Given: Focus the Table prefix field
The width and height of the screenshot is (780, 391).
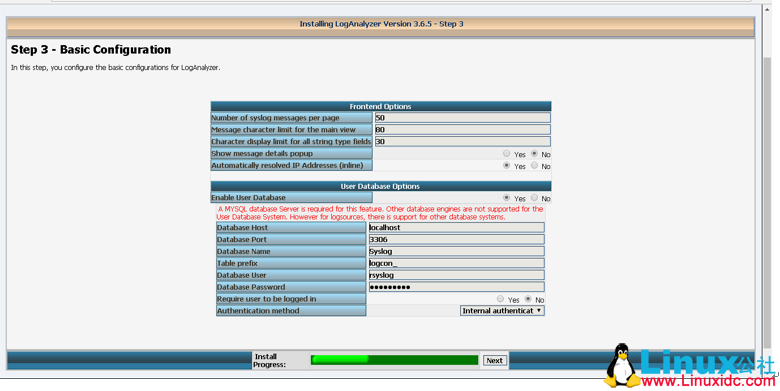Looking at the screenshot, I should 456,263.
